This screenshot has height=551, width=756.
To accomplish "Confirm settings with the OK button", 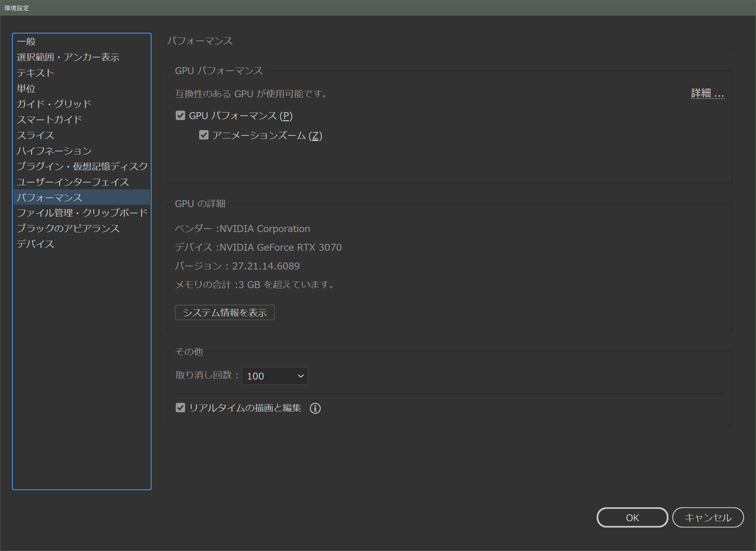I will click(632, 517).
